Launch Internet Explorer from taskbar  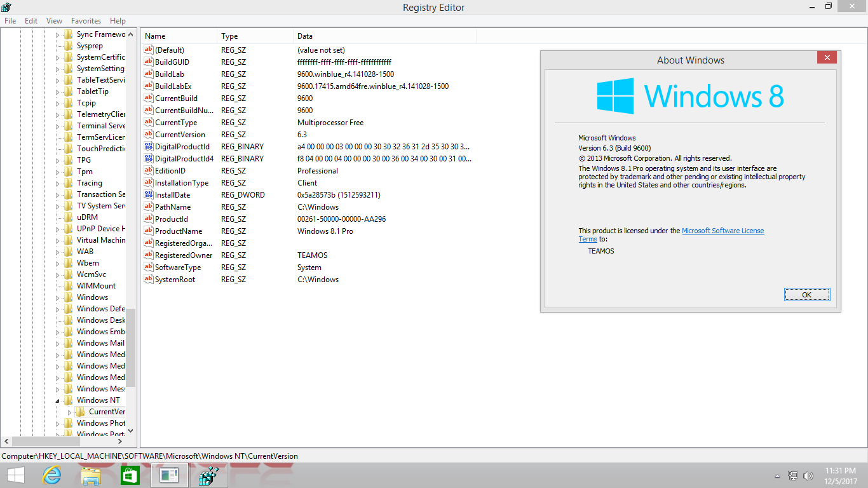pos(51,475)
